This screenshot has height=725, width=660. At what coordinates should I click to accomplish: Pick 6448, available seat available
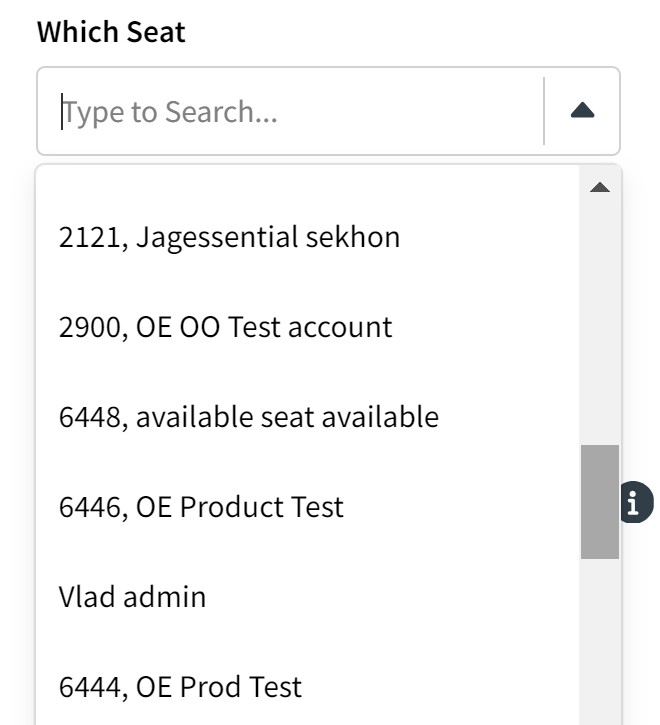click(248, 416)
